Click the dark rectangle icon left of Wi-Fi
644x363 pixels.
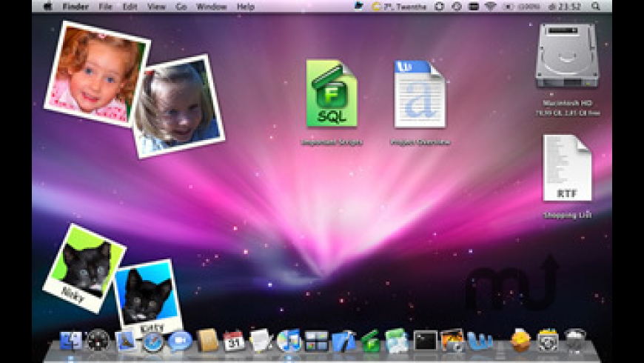[x=474, y=7]
